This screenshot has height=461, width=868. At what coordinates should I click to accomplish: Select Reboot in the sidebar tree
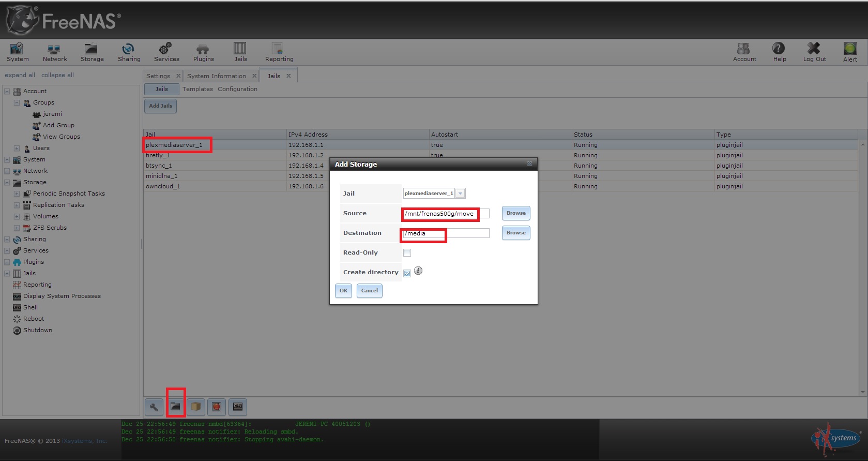click(x=34, y=319)
